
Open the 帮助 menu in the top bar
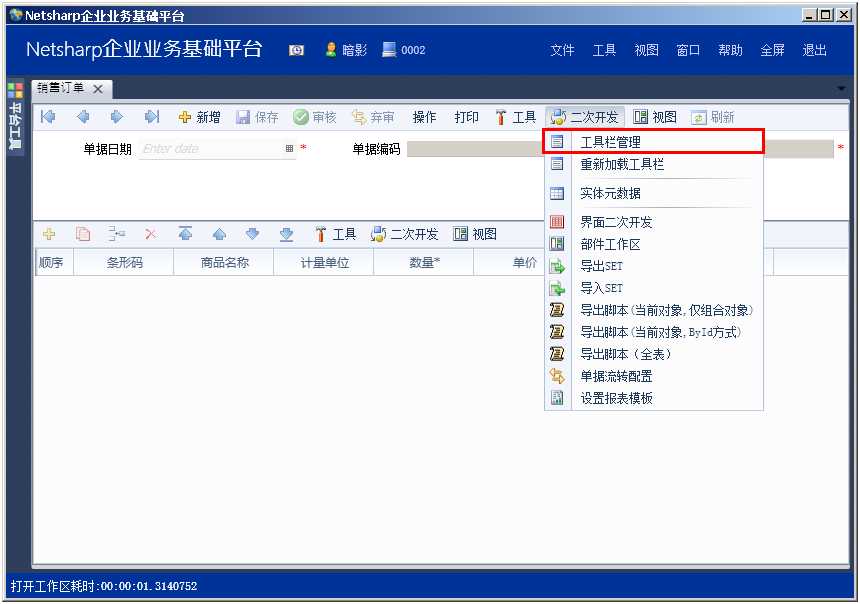pyautogui.click(x=731, y=50)
